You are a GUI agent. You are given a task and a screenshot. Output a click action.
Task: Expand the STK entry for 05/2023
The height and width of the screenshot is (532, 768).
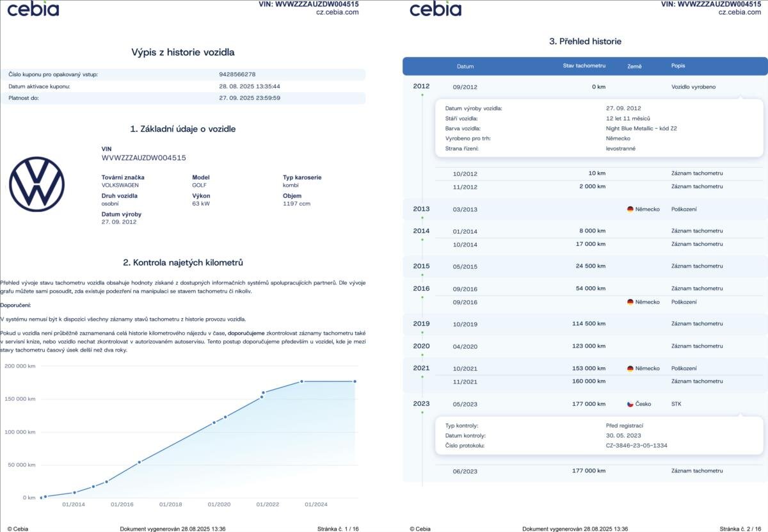tap(676, 404)
